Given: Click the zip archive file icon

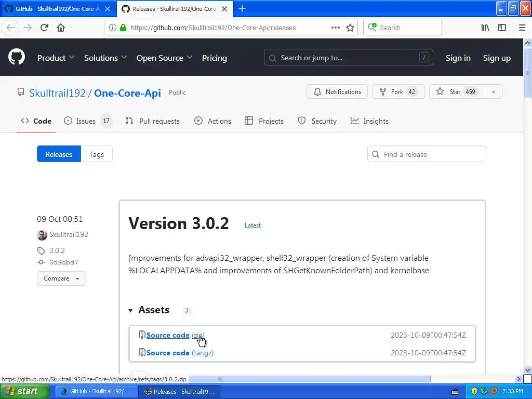Looking at the screenshot, I should click(142, 335).
